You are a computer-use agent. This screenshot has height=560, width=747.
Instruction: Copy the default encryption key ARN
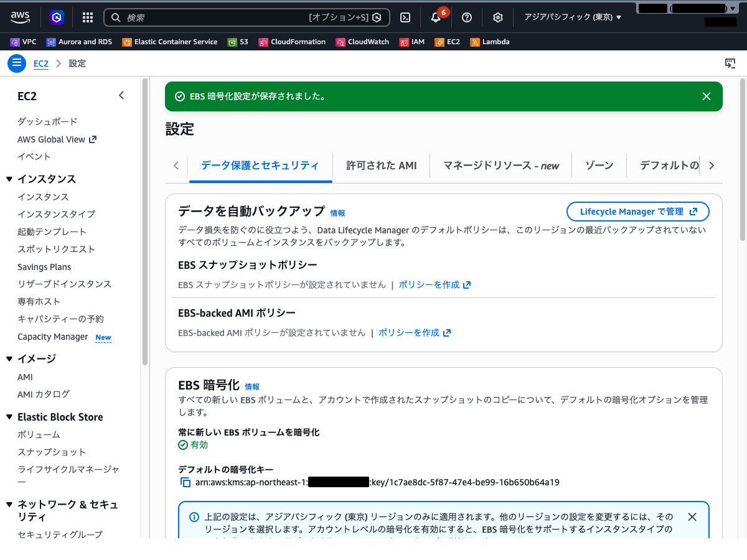[186, 482]
